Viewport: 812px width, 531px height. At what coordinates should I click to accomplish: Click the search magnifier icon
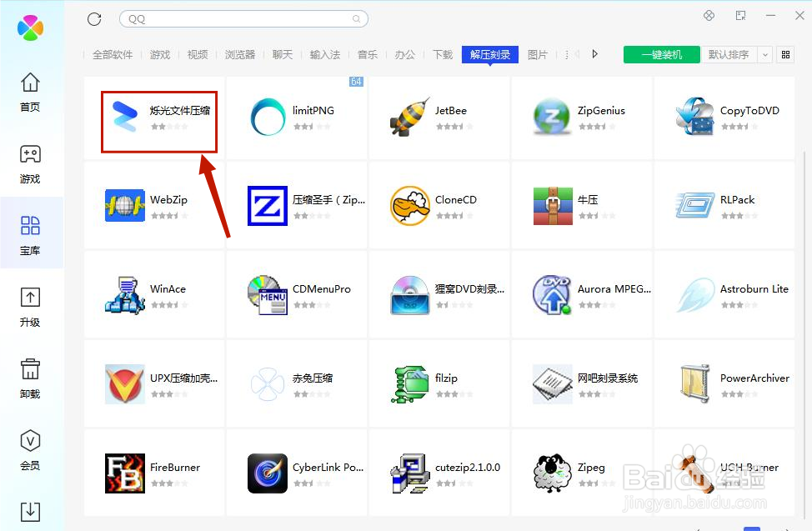(x=356, y=18)
